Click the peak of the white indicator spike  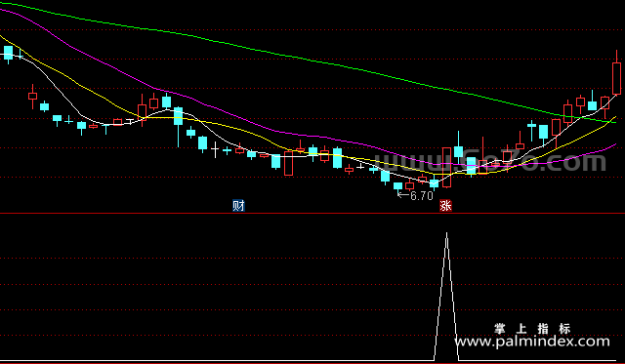(x=446, y=234)
